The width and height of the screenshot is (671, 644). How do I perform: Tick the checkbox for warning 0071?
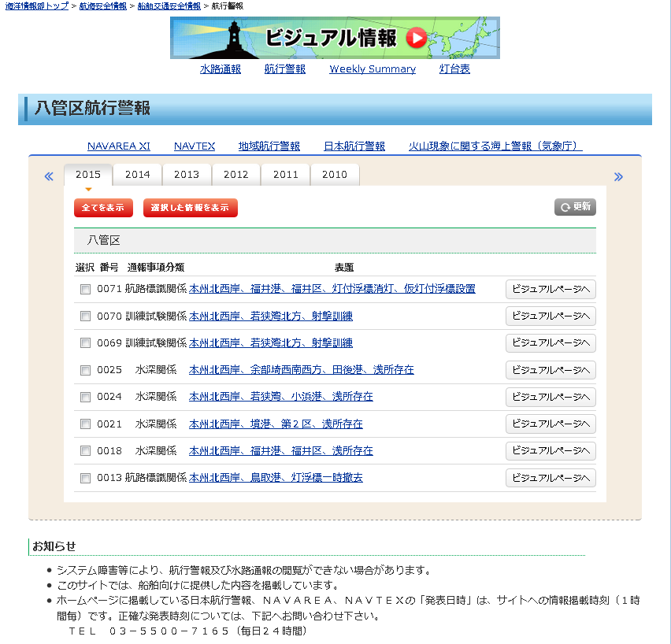click(x=85, y=289)
